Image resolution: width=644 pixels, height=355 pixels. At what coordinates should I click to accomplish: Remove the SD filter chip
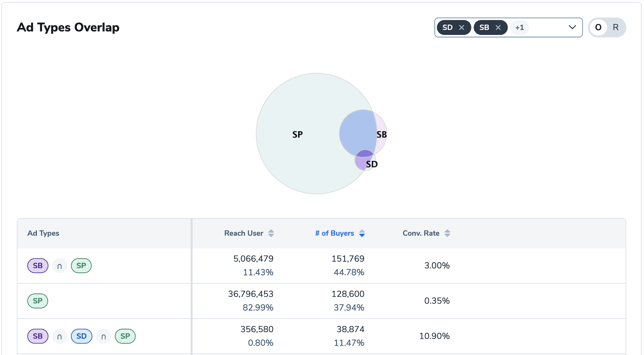(462, 27)
